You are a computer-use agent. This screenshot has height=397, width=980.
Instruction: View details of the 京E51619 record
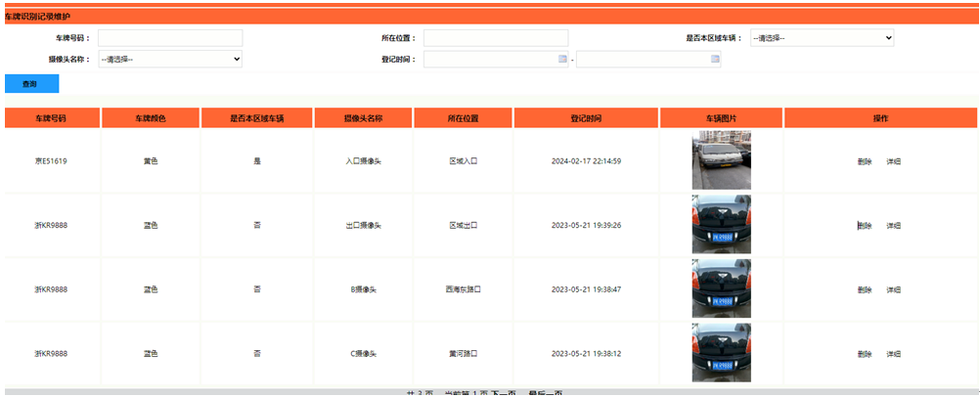click(893, 161)
